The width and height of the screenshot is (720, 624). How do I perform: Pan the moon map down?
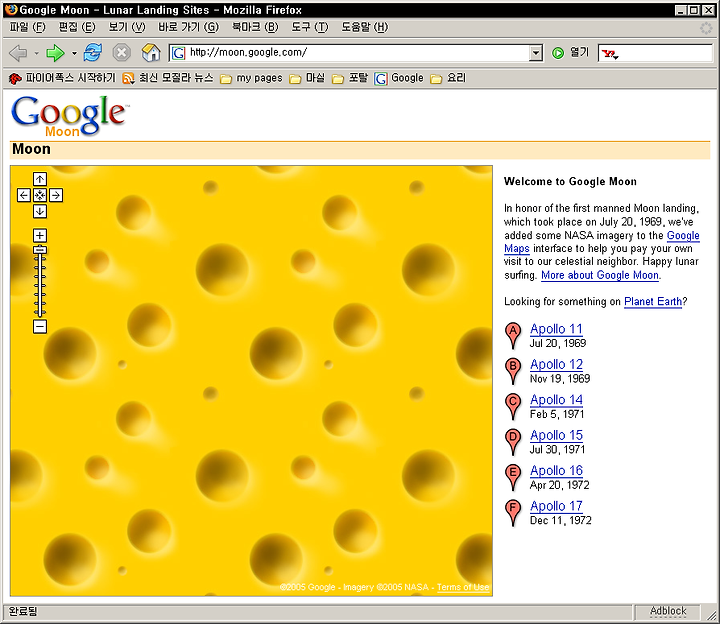pyautogui.click(x=40, y=211)
